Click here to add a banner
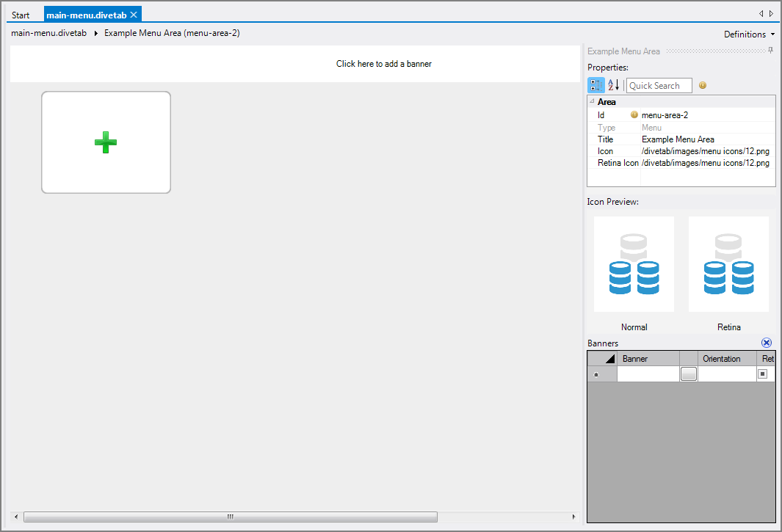 point(383,64)
